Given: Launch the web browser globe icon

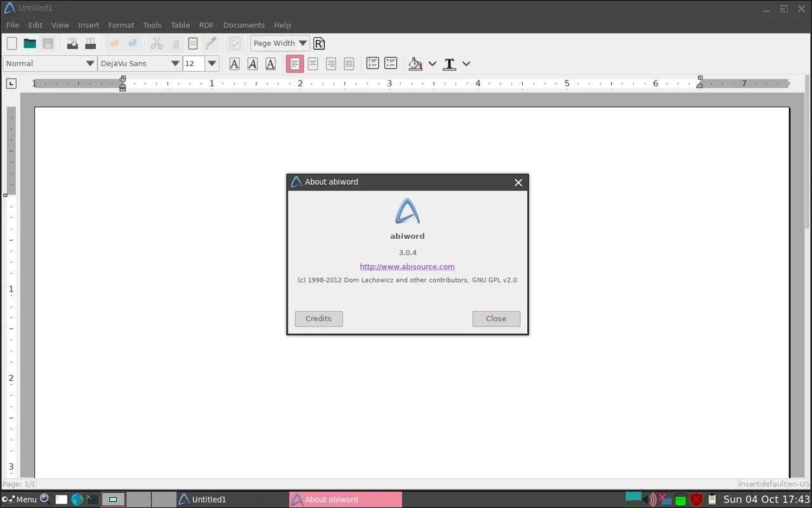Looking at the screenshot, I should pyautogui.click(x=77, y=500).
